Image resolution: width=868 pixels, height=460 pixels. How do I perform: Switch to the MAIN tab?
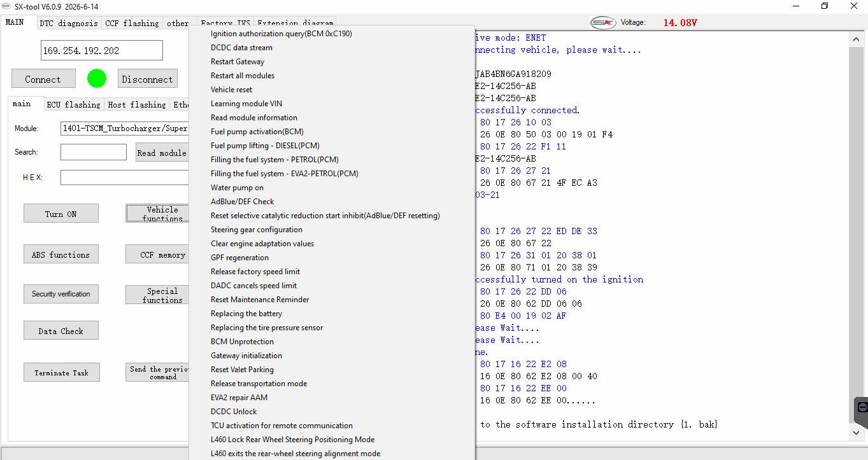(15, 22)
